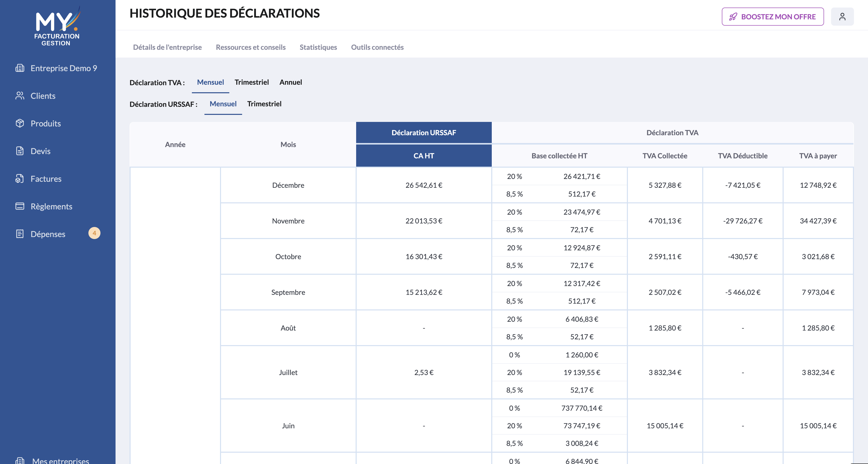Click the Boostez mon offre button

(x=773, y=17)
